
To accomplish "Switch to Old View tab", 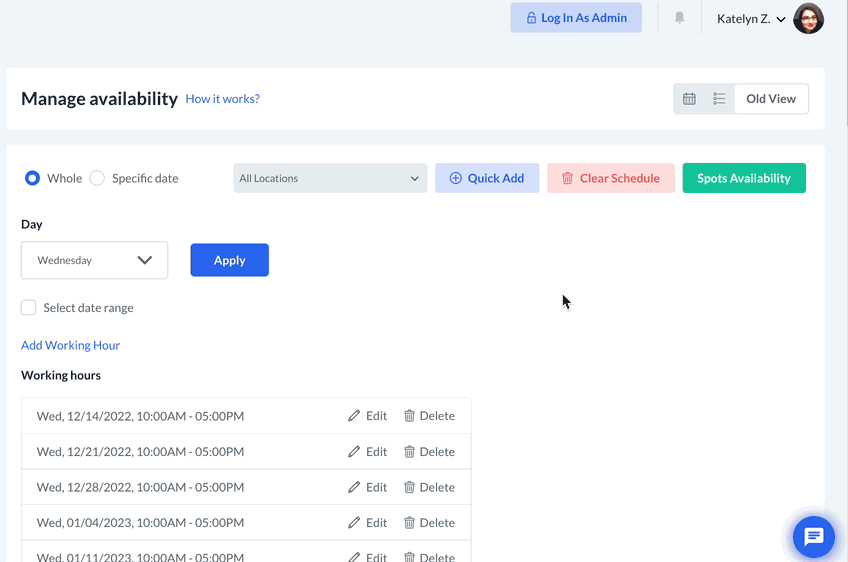I will [770, 99].
